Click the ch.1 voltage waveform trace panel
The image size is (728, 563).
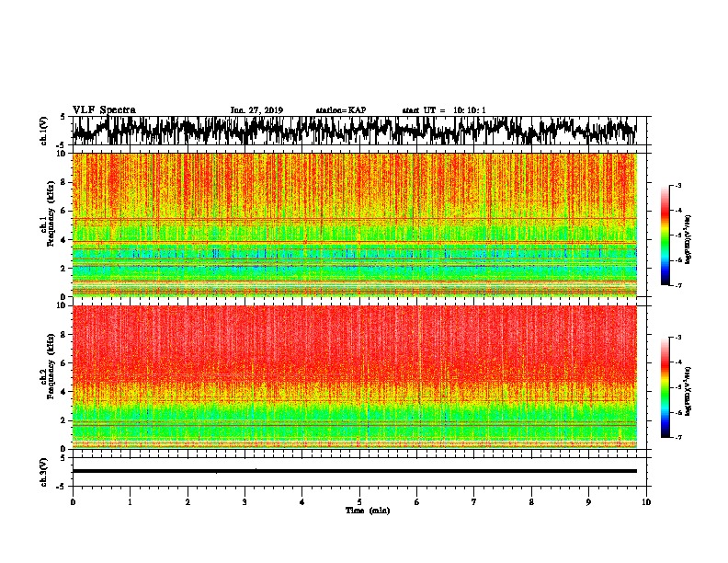tap(361, 131)
